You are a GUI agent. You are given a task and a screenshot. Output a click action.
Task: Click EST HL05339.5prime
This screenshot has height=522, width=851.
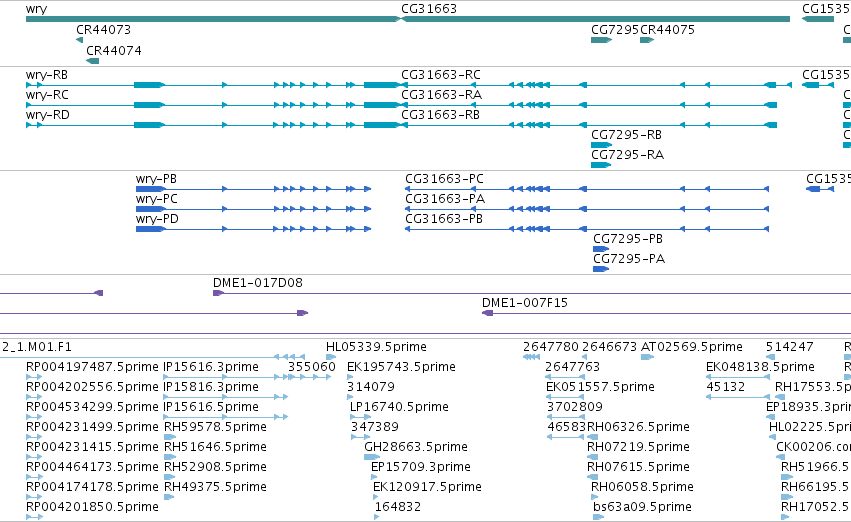376,347
